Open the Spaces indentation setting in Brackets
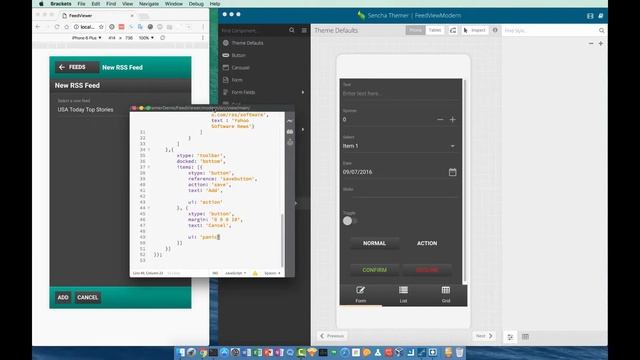640x360 pixels. point(271,273)
